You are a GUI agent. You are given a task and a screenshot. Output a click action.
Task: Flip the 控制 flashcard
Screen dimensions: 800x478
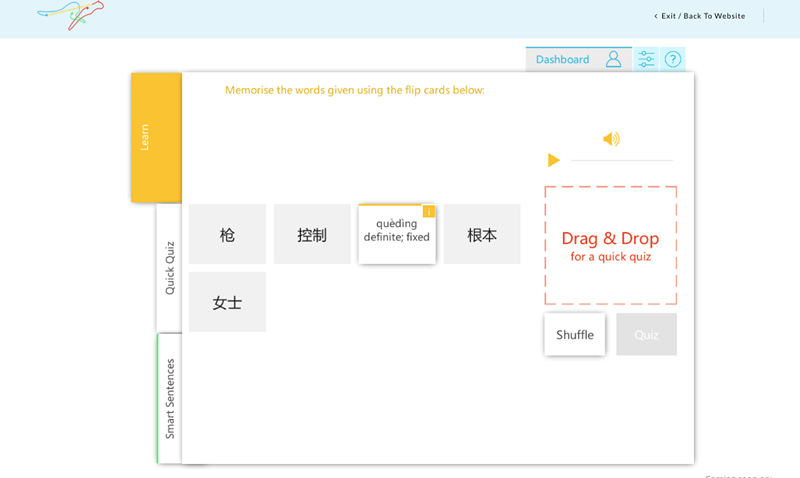tap(312, 235)
